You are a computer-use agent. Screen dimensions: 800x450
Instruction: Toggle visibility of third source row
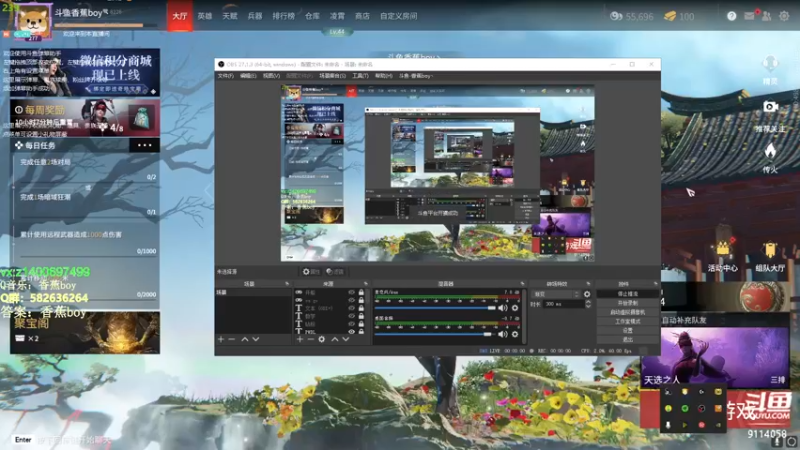tap(352, 308)
